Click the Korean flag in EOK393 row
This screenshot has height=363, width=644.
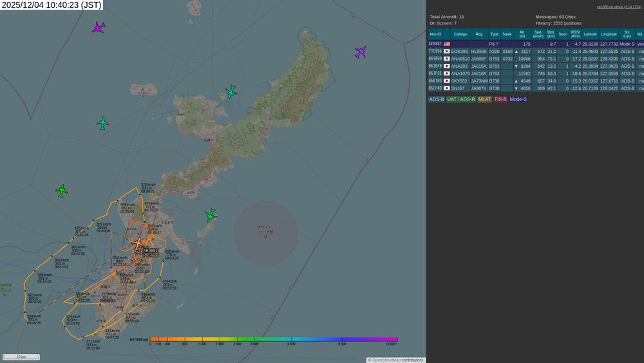click(x=446, y=52)
